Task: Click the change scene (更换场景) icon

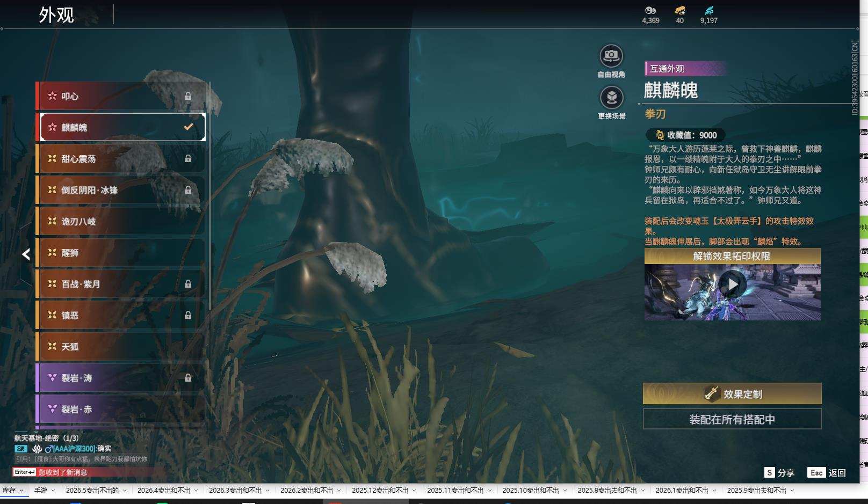Action: [x=611, y=98]
